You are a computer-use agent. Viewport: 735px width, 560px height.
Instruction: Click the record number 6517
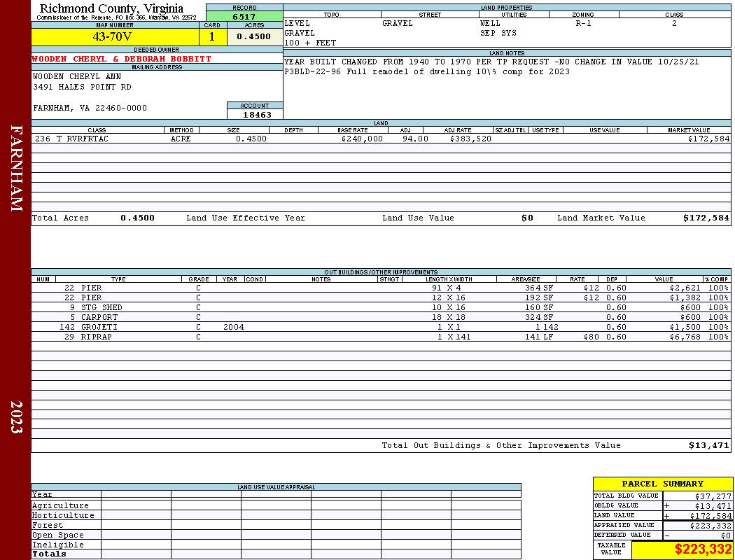pyautogui.click(x=244, y=17)
